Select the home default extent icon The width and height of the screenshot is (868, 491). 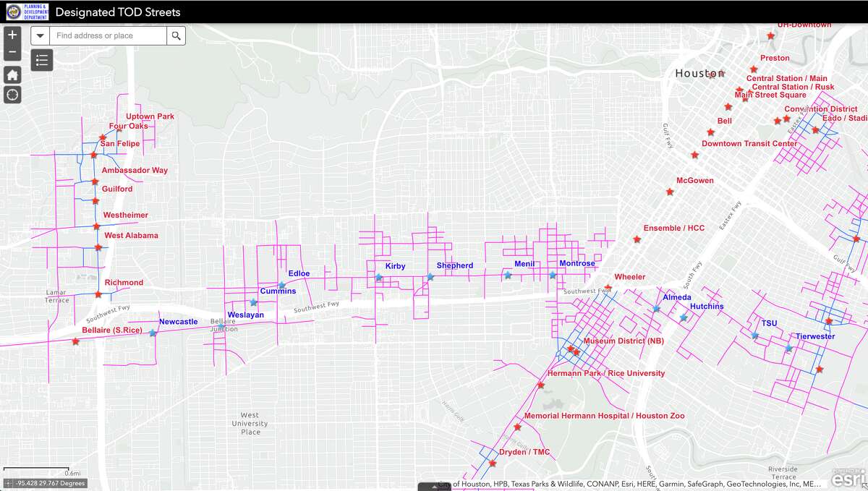point(12,74)
